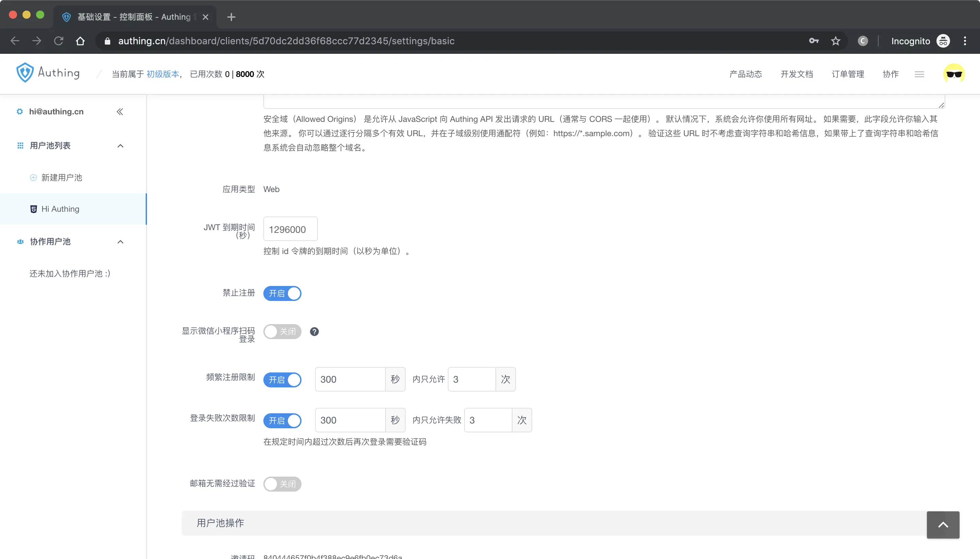The image size is (980, 559).
Task: Collapse the 用户池列表 section
Action: click(120, 146)
